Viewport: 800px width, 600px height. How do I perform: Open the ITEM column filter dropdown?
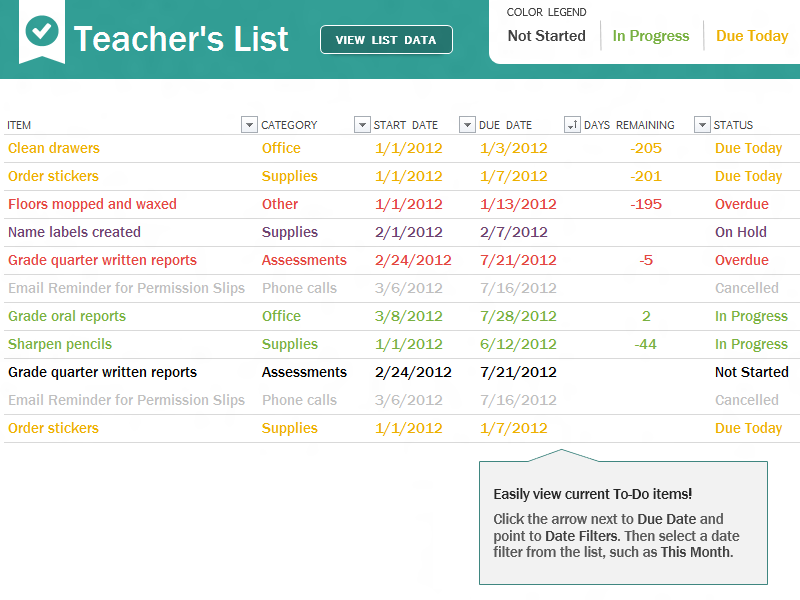click(249, 124)
